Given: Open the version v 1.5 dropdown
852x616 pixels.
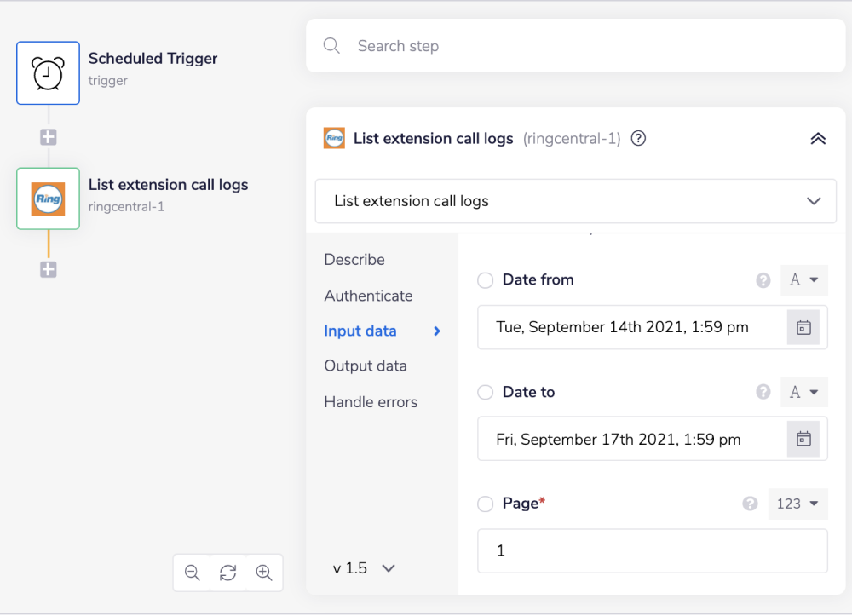Looking at the screenshot, I should [x=364, y=567].
